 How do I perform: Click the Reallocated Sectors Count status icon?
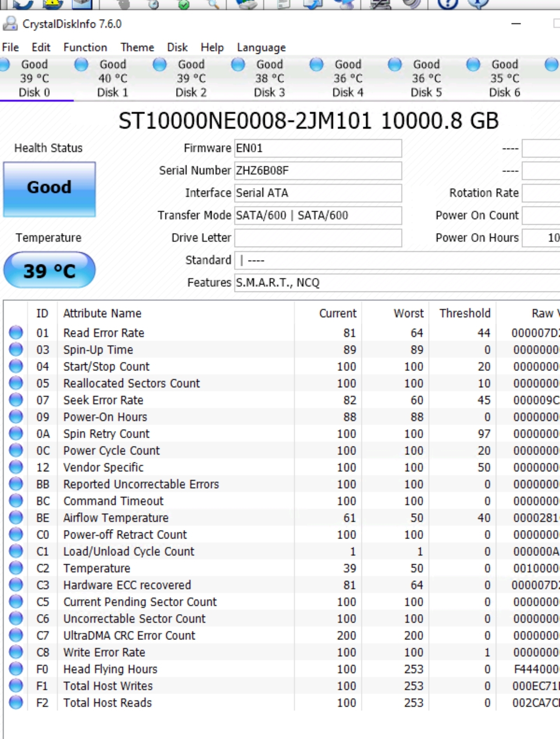pos(16,383)
